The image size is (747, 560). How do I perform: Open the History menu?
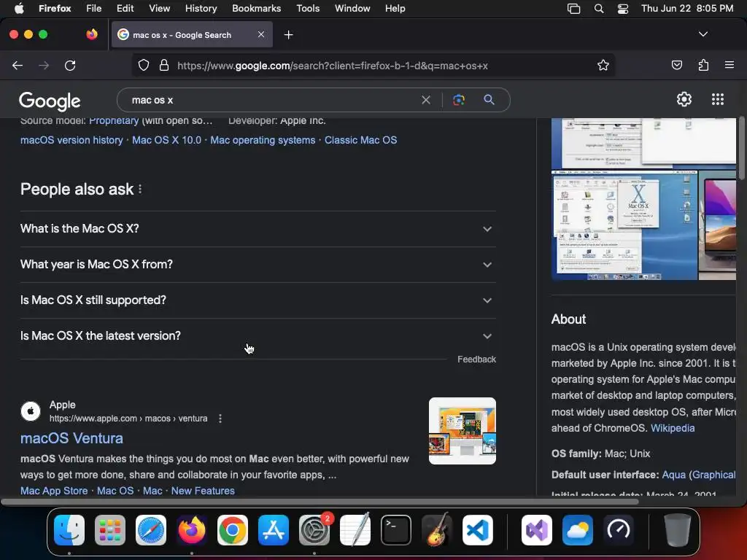(x=201, y=8)
